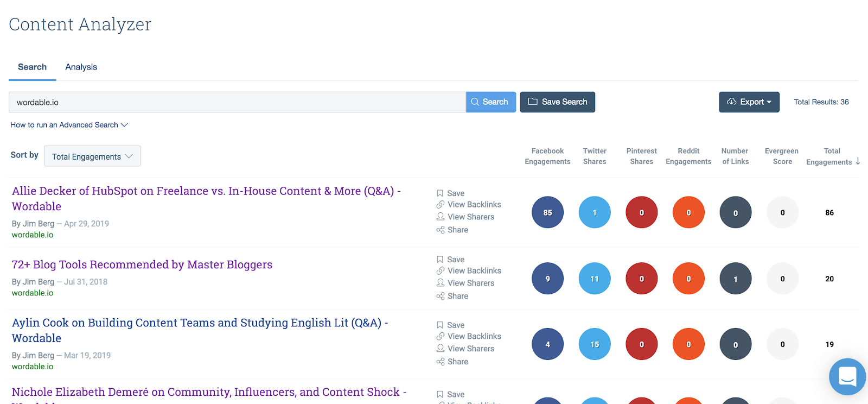Click the Content Analyzer page heading
This screenshot has width=868, height=404.
coord(80,24)
